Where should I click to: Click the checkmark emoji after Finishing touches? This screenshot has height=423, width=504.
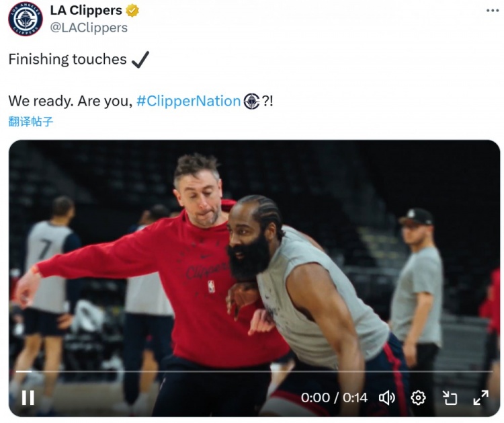(140, 59)
